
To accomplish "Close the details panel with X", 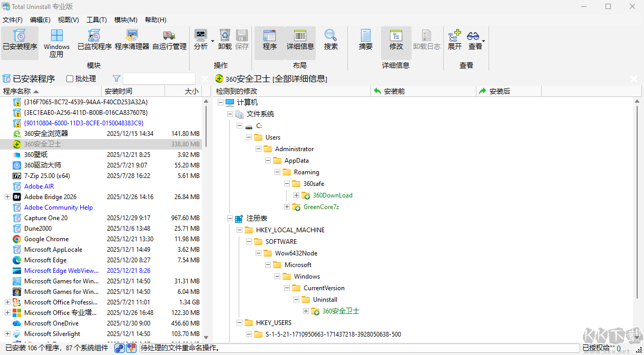I will click(634, 79).
